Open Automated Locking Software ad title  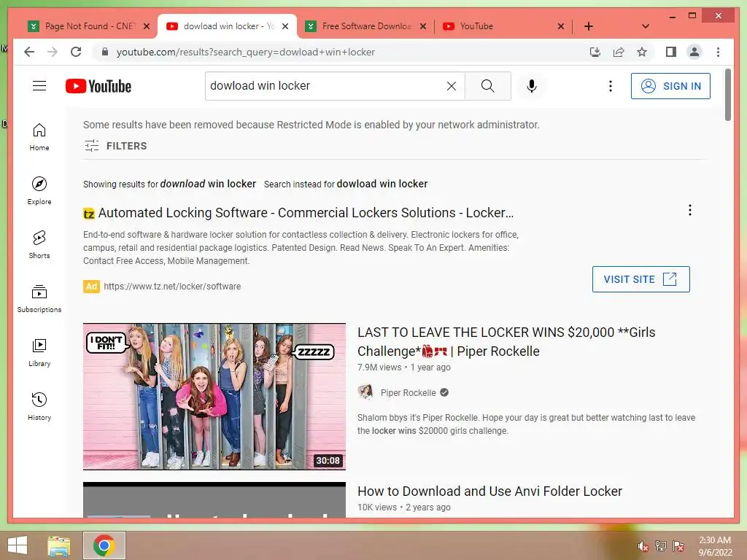(x=306, y=213)
